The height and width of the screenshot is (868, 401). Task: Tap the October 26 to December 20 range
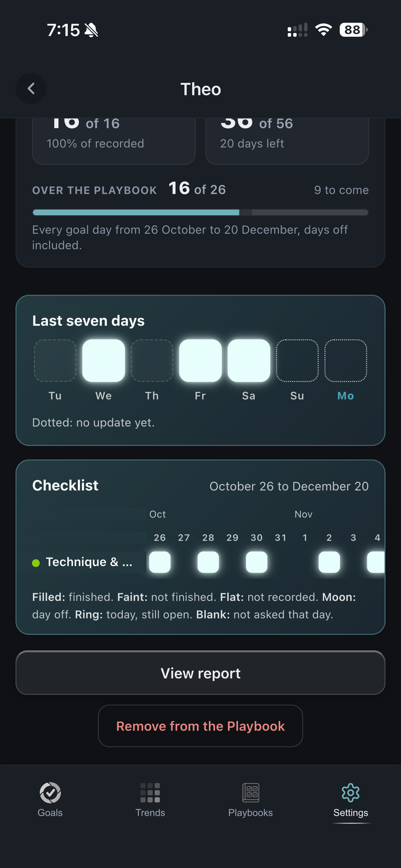click(x=289, y=486)
